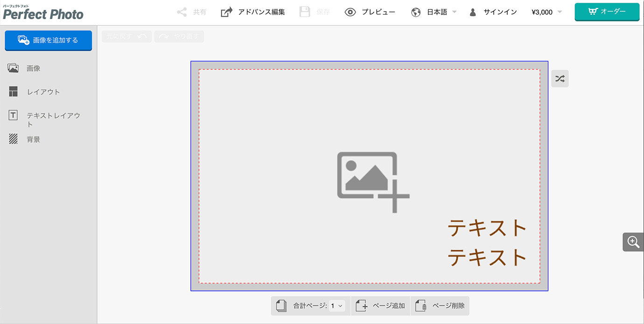This screenshot has width=644, height=324.
Task: Click the 画像を追加する button
Action: 48,41
